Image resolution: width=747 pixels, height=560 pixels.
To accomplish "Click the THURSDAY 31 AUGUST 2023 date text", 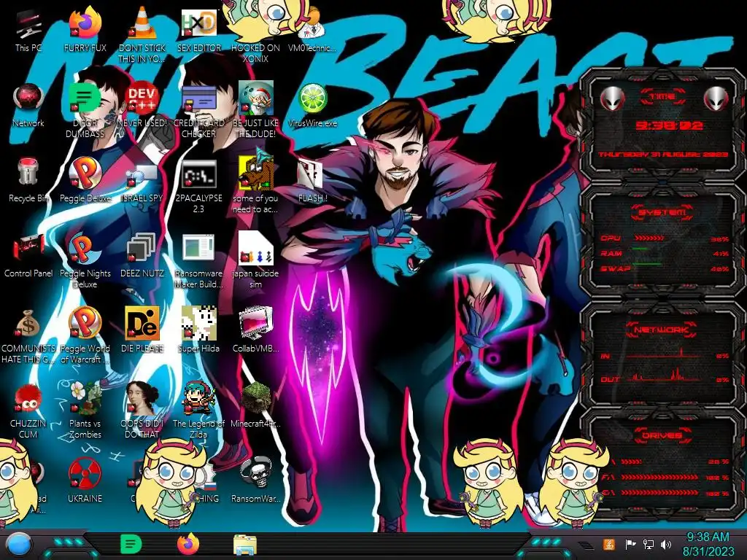I will pyautogui.click(x=662, y=155).
